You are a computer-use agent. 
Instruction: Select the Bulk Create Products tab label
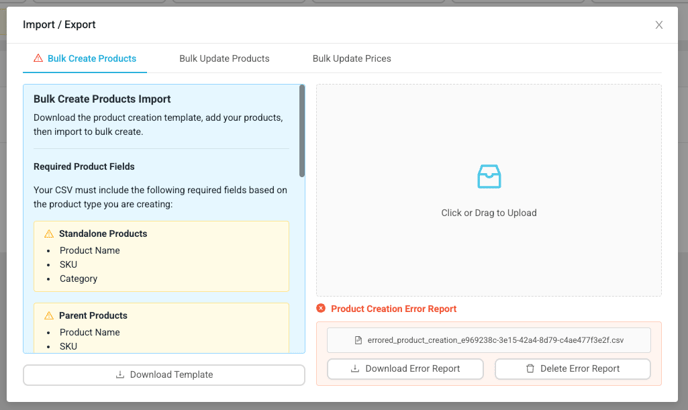click(92, 59)
